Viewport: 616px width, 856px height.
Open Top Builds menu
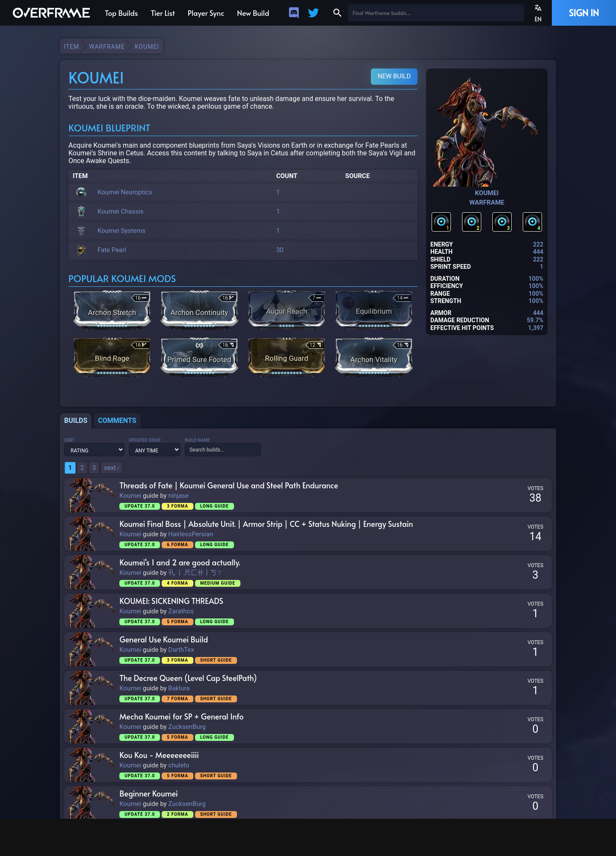[x=121, y=13]
